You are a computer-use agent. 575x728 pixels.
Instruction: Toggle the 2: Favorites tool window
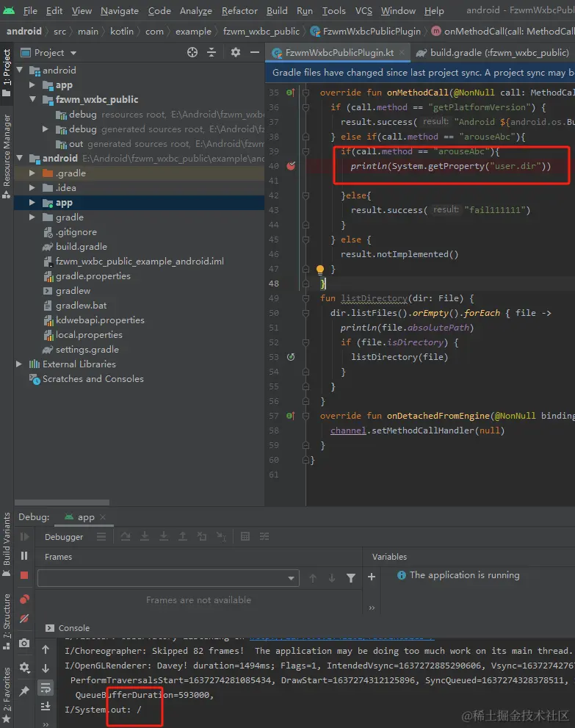coord(7,694)
